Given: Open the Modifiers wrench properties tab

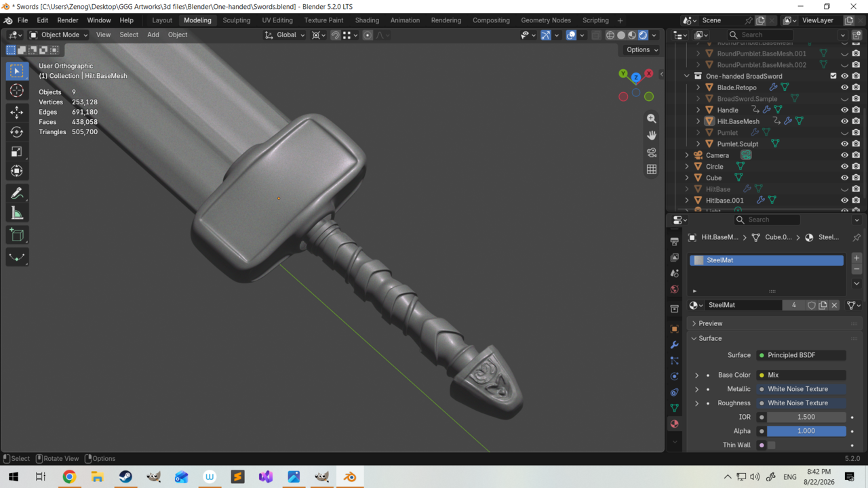Looking at the screenshot, I should pos(674,345).
